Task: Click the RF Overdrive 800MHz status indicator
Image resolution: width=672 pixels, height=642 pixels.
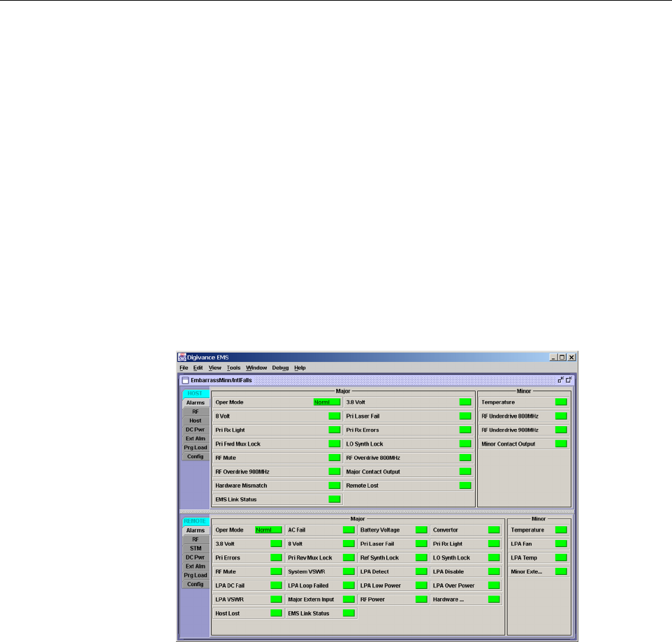Action: [465, 458]
